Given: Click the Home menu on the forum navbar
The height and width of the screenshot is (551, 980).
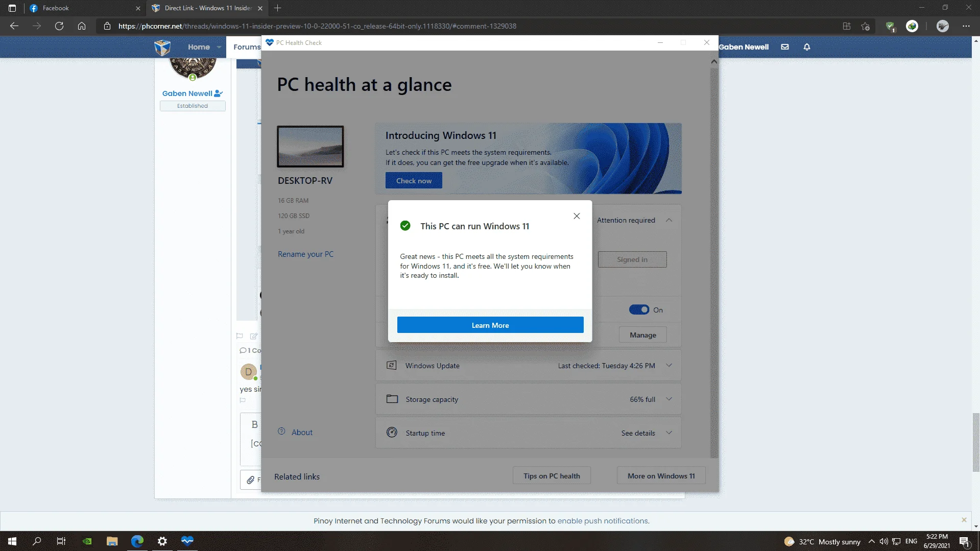Looking at the screenshot, I should click(199, 47).
